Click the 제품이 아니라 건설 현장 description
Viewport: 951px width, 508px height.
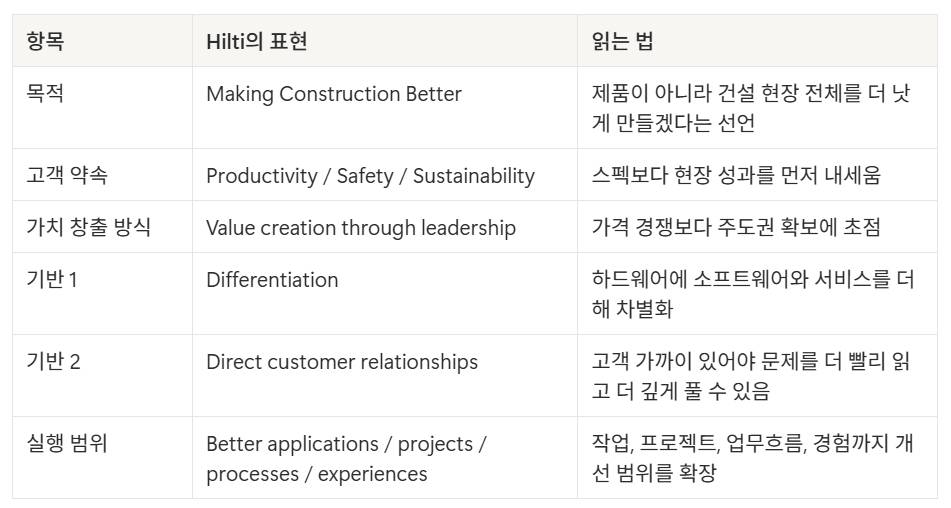pyautogui.click(x=751, y=108)
